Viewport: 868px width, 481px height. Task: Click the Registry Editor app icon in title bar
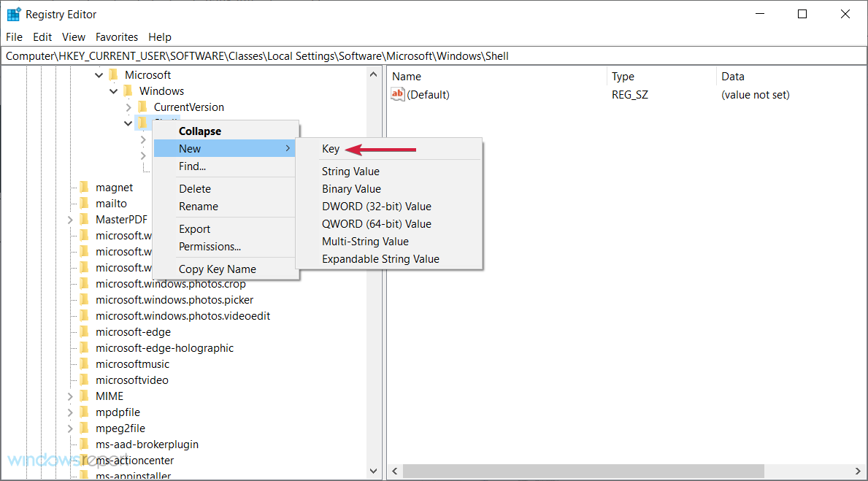(13, 14)
